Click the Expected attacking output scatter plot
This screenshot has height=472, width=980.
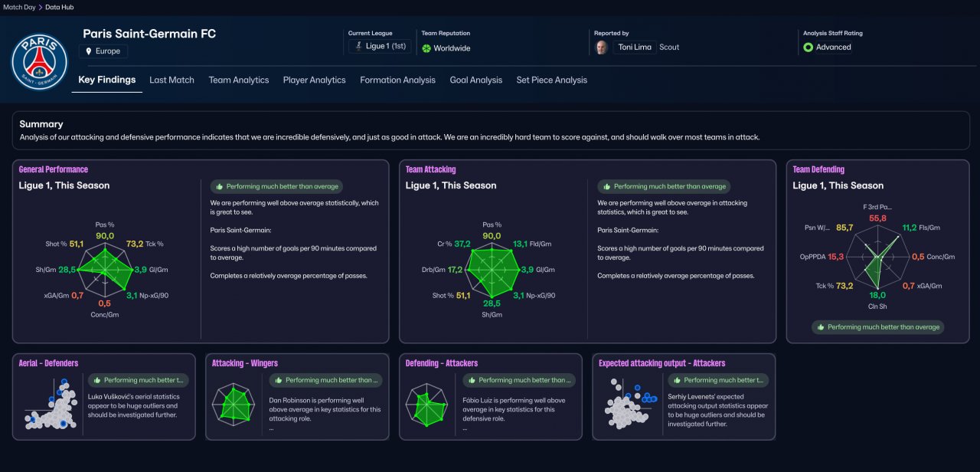pyautogui.click(x=632, y=405)
